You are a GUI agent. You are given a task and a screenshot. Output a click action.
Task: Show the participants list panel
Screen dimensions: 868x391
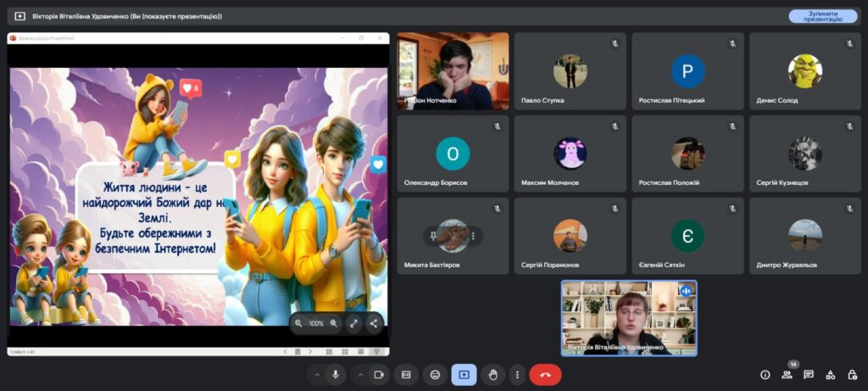coord(787,374)
